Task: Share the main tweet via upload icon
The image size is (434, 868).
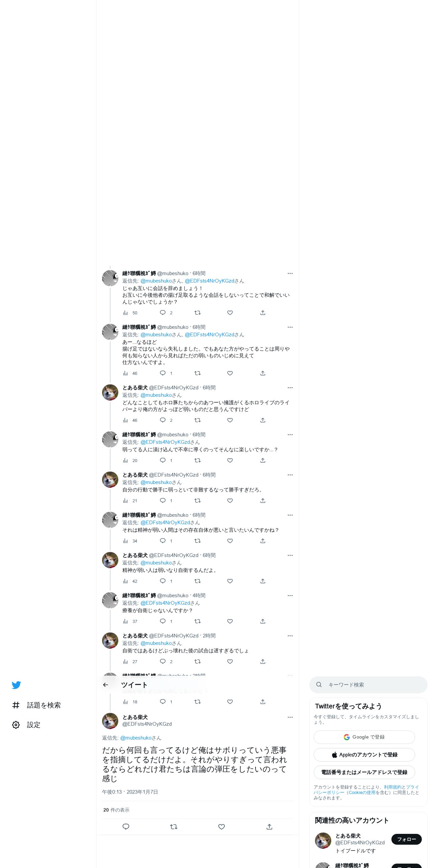Action: click(x=269, y=827)
